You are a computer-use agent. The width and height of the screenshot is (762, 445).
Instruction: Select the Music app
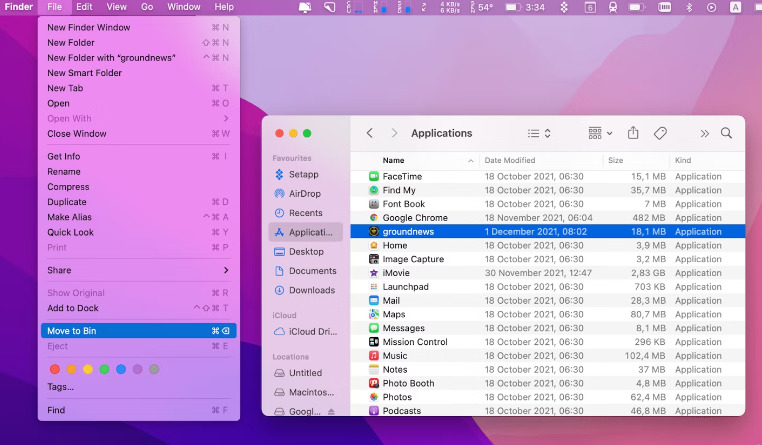pos(547,356)
